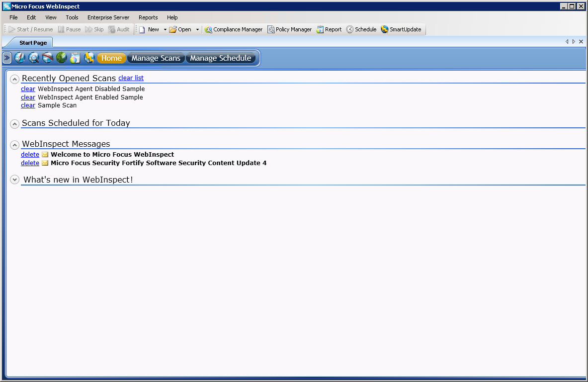Open the dropdown arrow next to Open

(197, 30)
